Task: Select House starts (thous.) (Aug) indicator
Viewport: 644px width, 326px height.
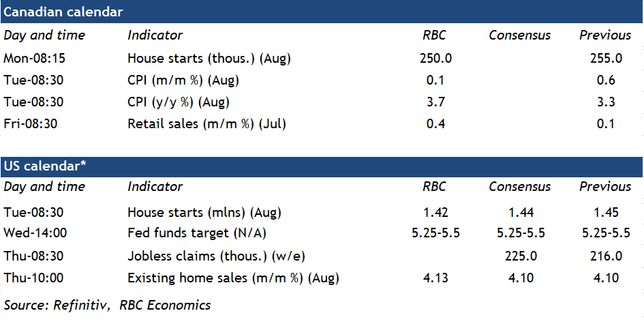Action: [x=209, y=59]
